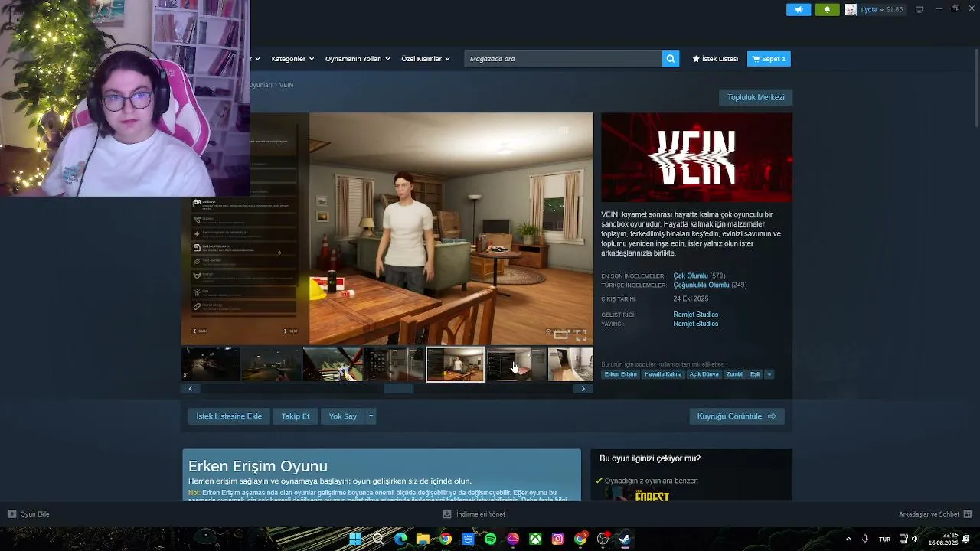Click the blue store search magnifier button
The image size is (980, 551).
(x=670, y=59)
